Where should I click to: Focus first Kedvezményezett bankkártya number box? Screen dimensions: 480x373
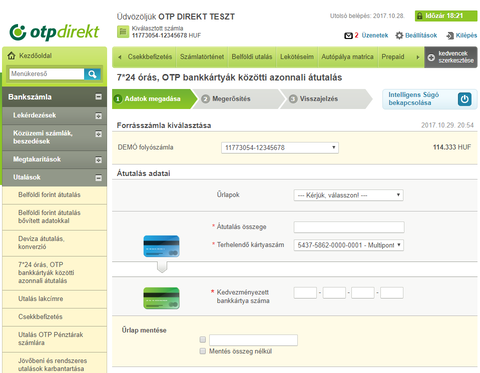[x=305, y=293]
